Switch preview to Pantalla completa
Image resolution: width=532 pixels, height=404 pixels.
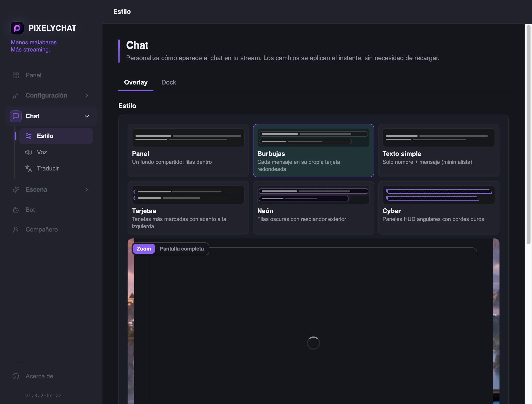pos(182,249)
